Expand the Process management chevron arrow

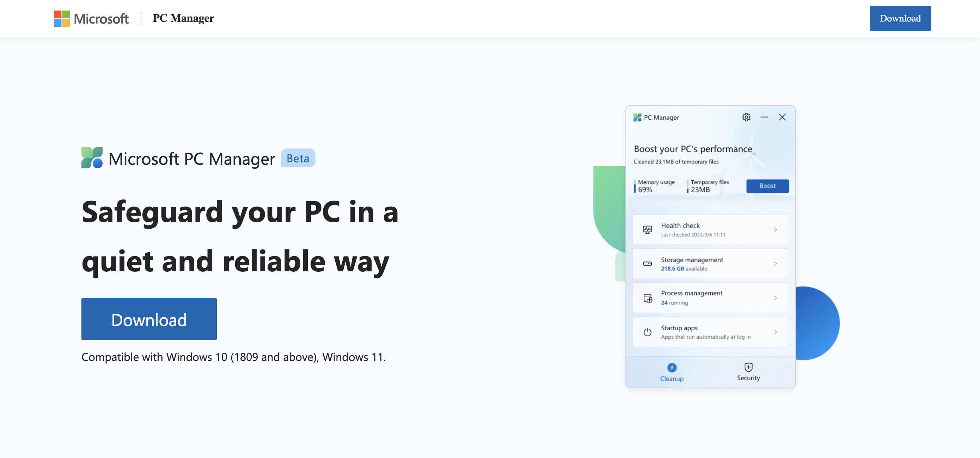click(776, 297)
